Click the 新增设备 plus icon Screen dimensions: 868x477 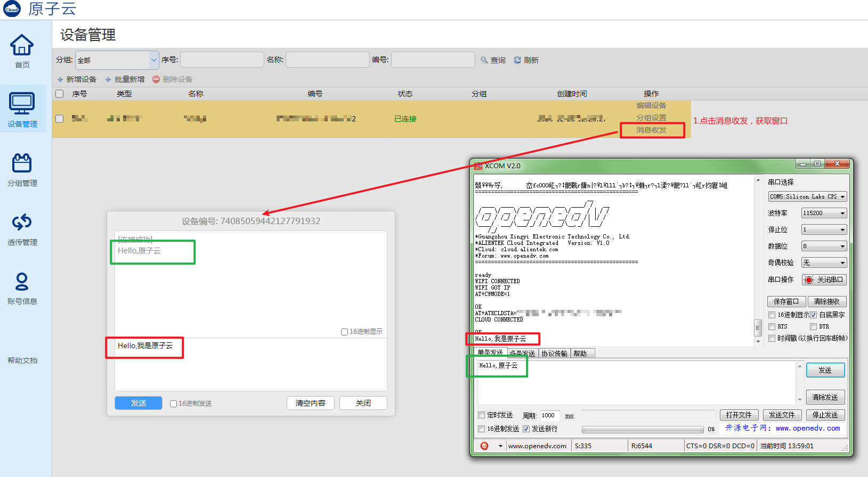click(x=60, y=79)
